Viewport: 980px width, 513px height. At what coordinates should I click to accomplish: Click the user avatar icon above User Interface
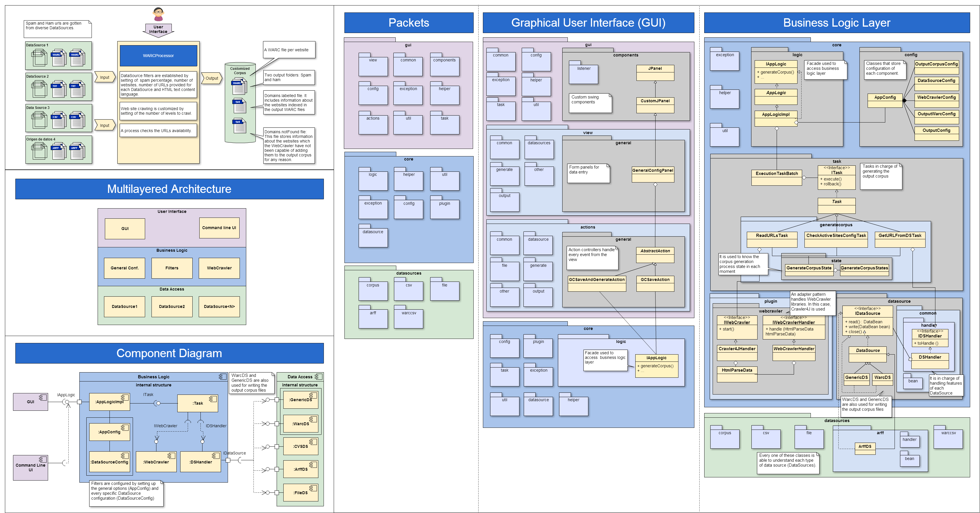tap(158, 14)
